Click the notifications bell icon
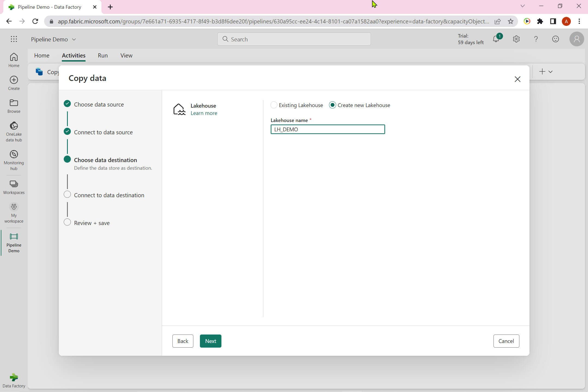Screen dimensions: 588x392 (496, 39)
